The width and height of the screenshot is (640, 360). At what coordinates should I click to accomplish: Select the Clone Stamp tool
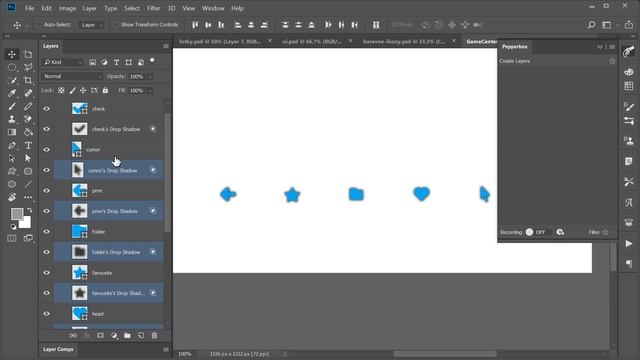pyautogui.click(x=12, y=119)
